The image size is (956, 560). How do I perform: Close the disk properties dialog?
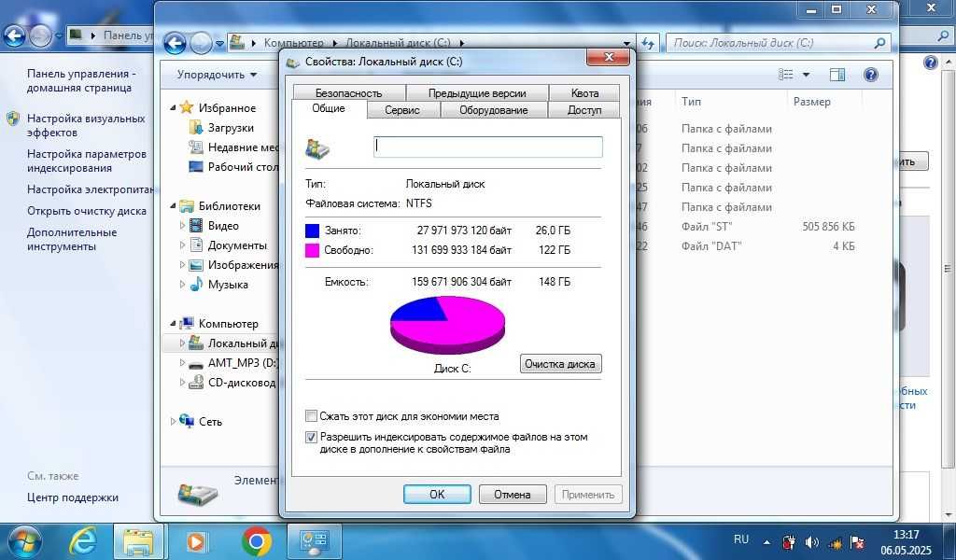608,57
